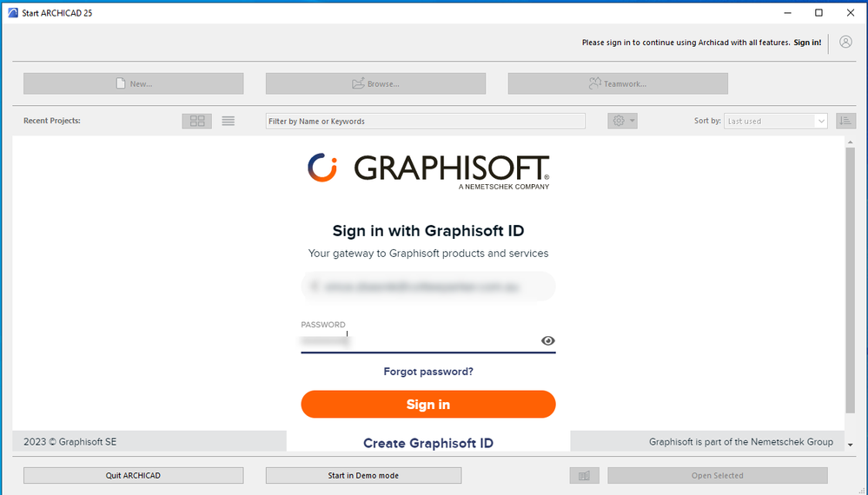The width and height of the screenshot is (868, 495).
Task: Click the Create Graphisoft ID link
Action: tap(427, 443)
